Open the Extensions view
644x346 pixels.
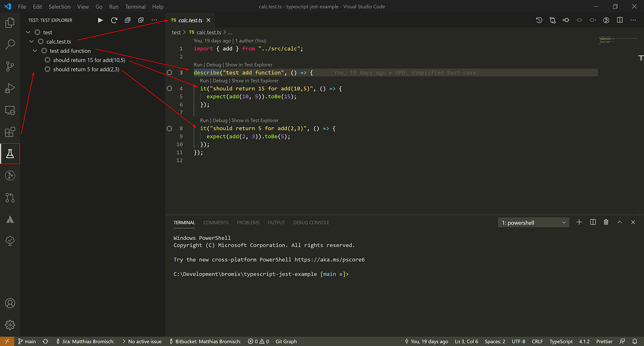click(10, 131)
